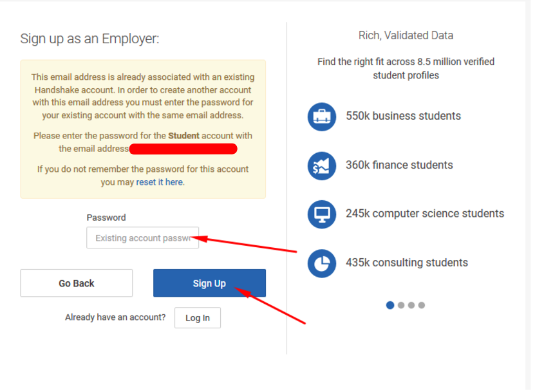Screen dimensions: 544x392
Task: Click the briefcase icon for business students
Action: click(322, 117)
